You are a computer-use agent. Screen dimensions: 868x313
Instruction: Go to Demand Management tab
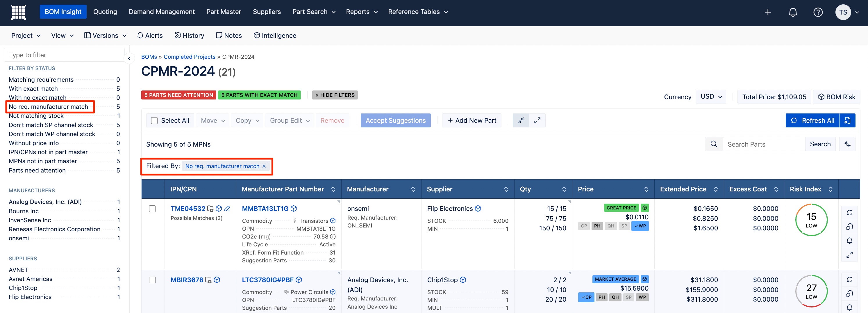tap(162, 12)
